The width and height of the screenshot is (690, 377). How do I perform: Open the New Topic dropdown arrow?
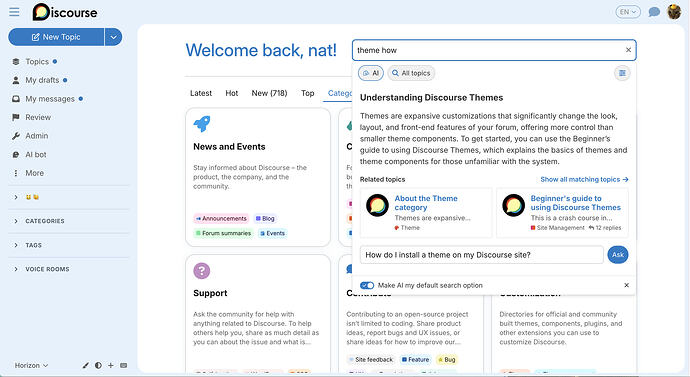click(113, 37)
